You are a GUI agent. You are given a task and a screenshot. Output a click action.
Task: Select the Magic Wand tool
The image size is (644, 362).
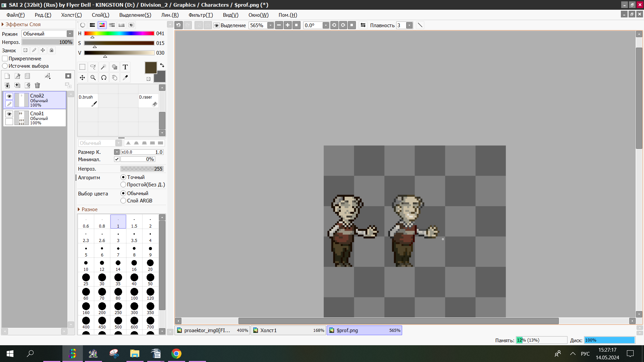click(104, 67)
